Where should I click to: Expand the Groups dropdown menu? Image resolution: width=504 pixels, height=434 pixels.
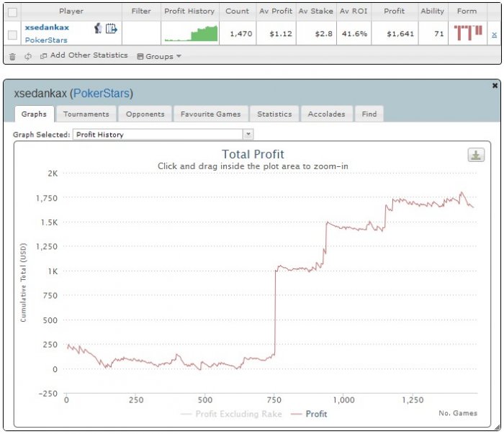pos(159,56)
